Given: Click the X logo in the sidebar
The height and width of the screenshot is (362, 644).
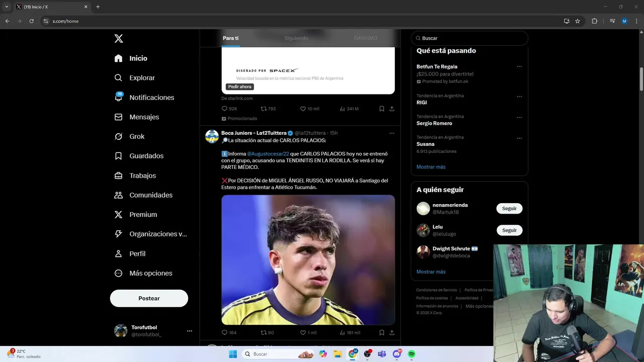Looking at the screenshot, I should pyautogui.click(x=118, y=39).
